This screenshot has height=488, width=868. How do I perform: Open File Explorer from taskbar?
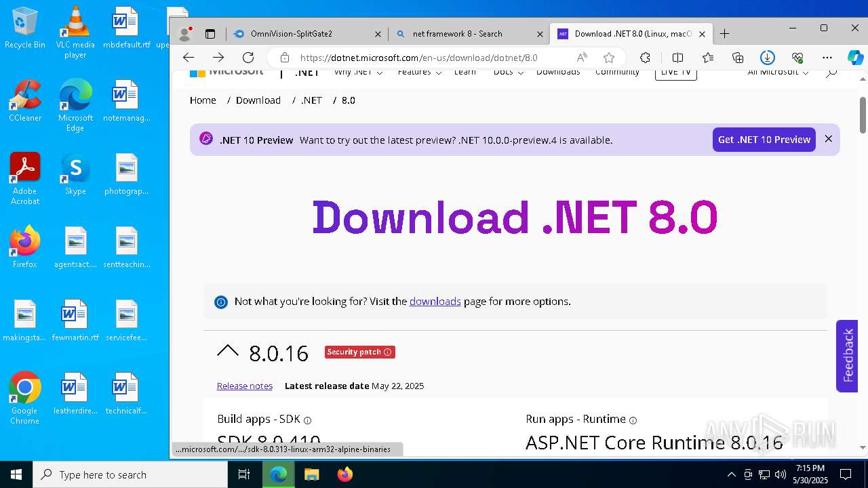311,474
